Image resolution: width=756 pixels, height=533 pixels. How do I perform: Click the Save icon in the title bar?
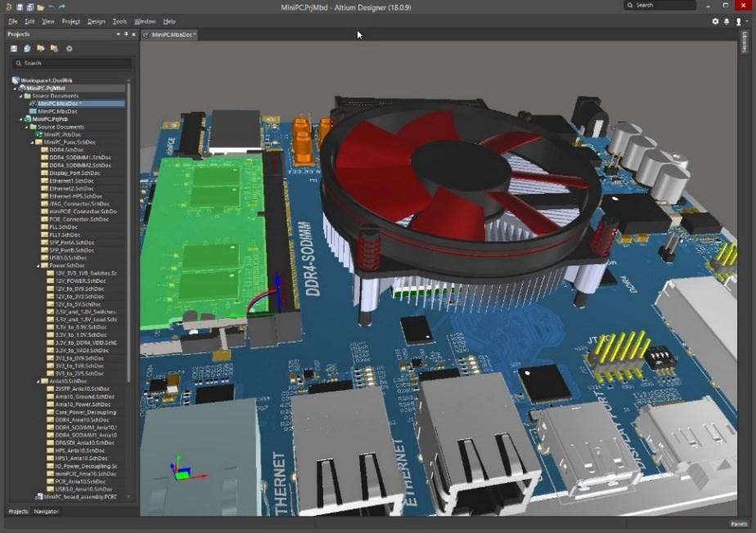20,7
